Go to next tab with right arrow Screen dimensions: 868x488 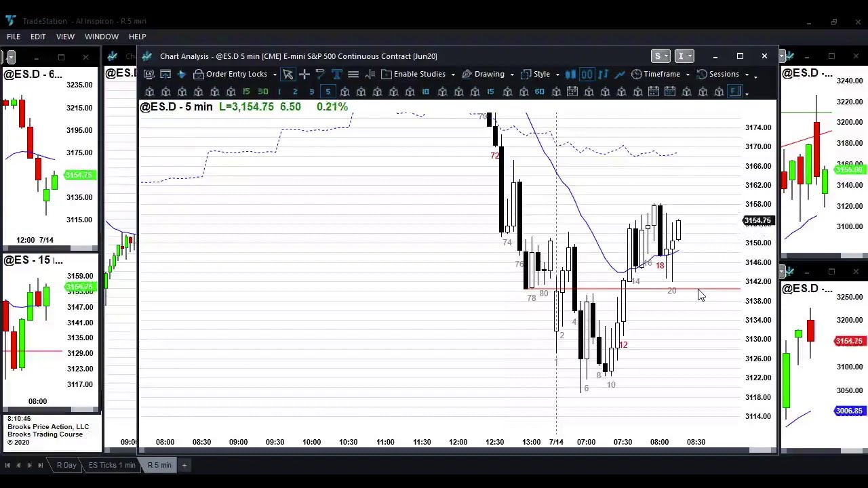[x=30, y=465]
